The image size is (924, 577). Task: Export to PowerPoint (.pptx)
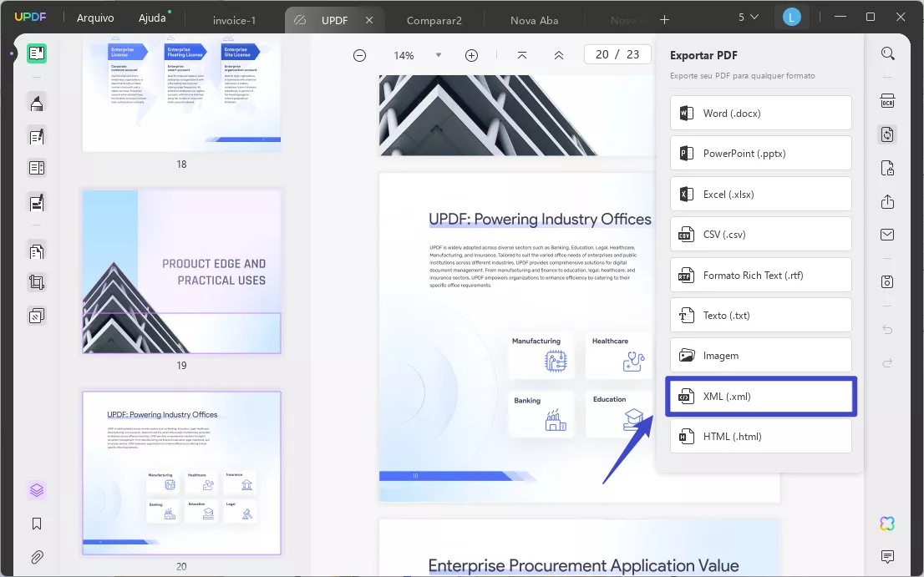761,153
